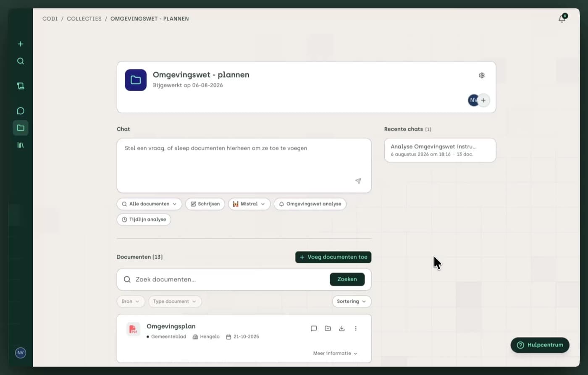588x375 pixels.
Task: Open search from the sidebar magnifier icon
Action: 21,61
